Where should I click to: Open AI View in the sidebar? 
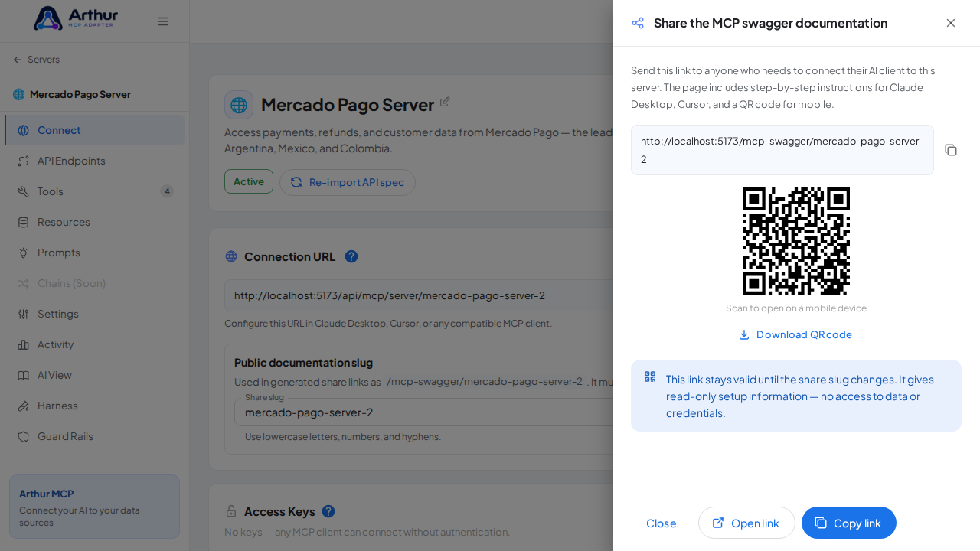pos(95,375)
